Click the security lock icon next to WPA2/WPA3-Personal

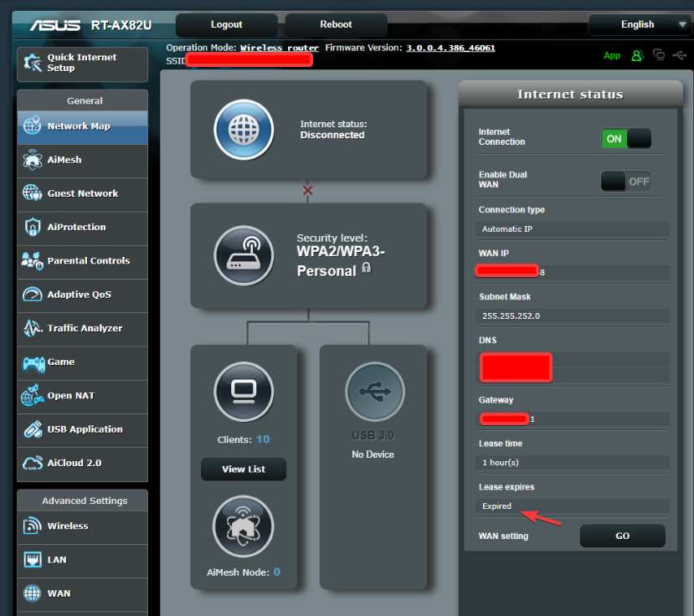tap(367, 268)
